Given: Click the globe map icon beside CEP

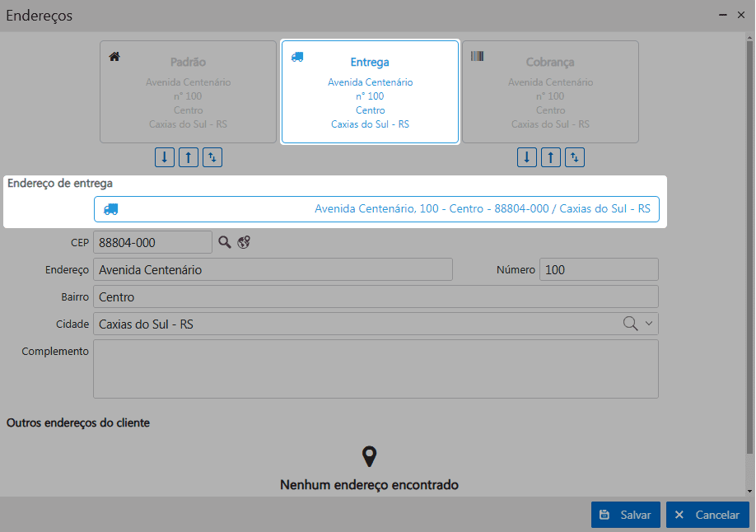Looking at the screenshot, I should pyautogui.click(x=244, y=242).
